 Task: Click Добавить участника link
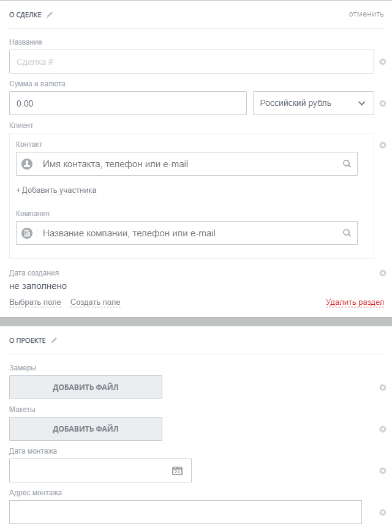click(x=59, y=190)
